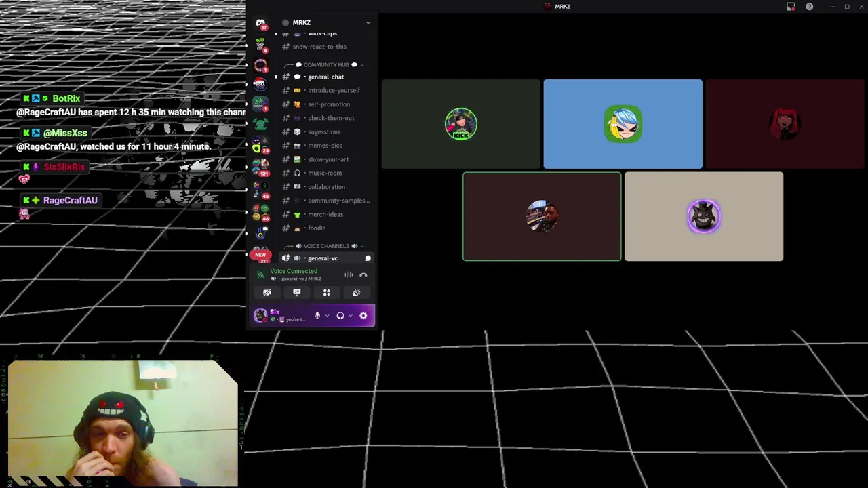Focus the participant tile with KICK avatar

pos(461,124)
